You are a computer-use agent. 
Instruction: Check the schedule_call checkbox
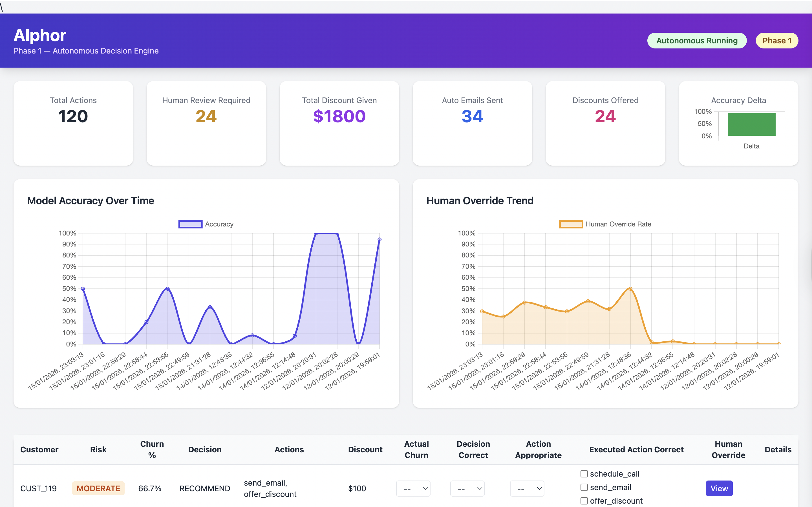[584, 474]
